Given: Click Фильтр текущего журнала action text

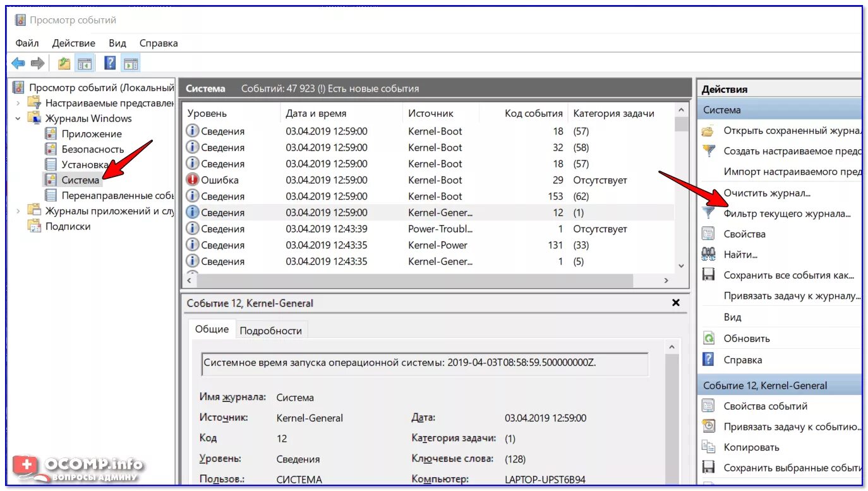Looking at the screenshot, I should coord(787,214).
